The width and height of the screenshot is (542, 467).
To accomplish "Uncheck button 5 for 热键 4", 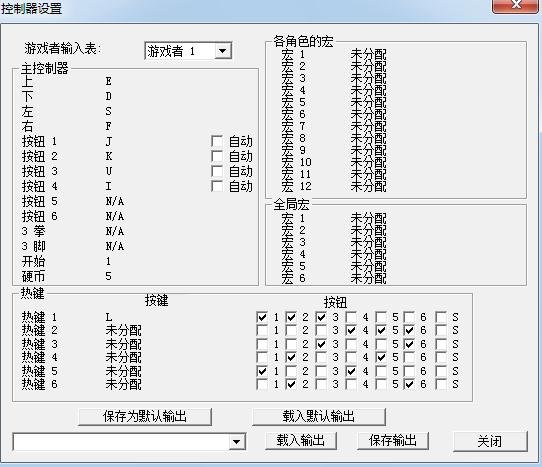I will coord(381,357).
